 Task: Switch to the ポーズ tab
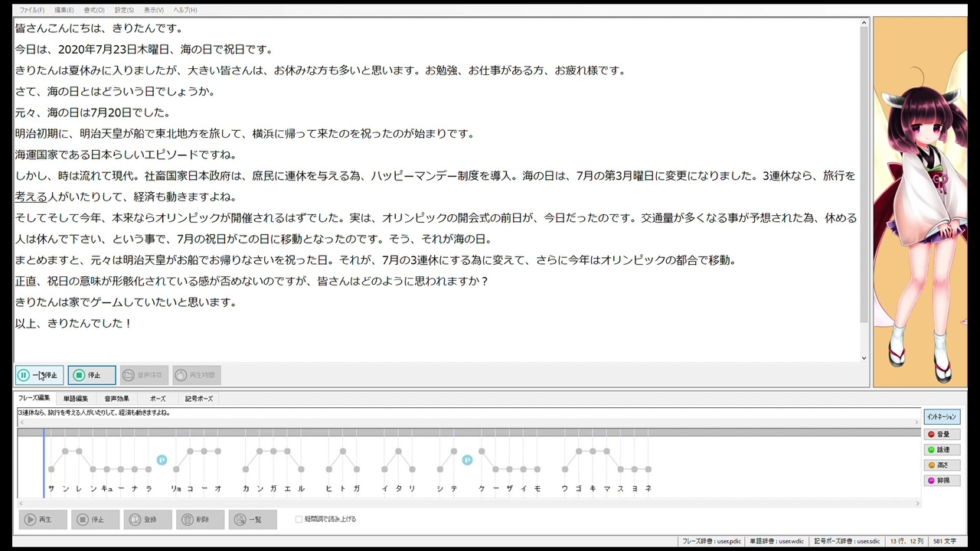(x=158, y=399)
